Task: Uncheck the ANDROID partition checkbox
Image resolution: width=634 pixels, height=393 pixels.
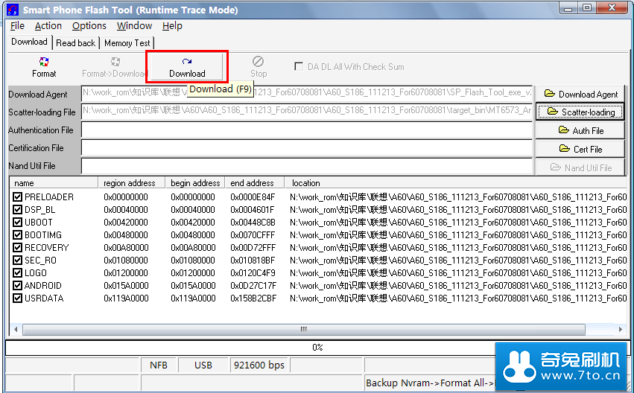Action: tap(17, 285)
